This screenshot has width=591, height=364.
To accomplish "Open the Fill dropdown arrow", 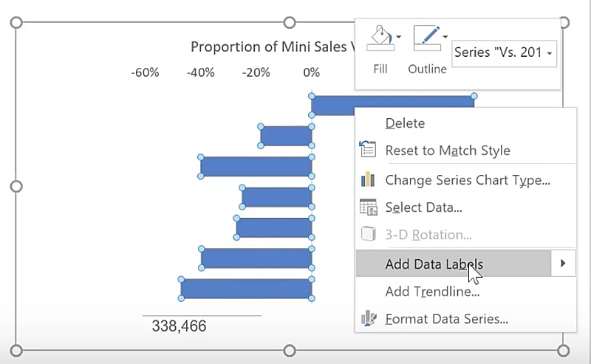I will click(x=400, y=37).
